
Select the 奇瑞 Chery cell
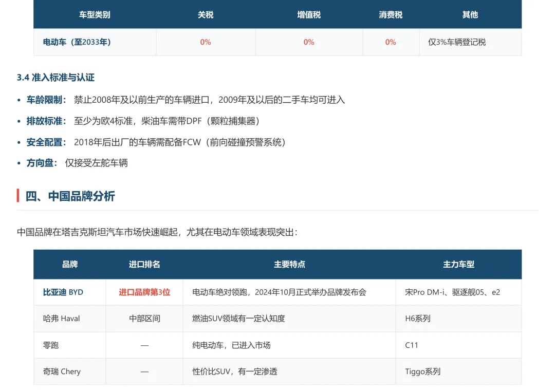pyautogui.click(x=70, y=371)
